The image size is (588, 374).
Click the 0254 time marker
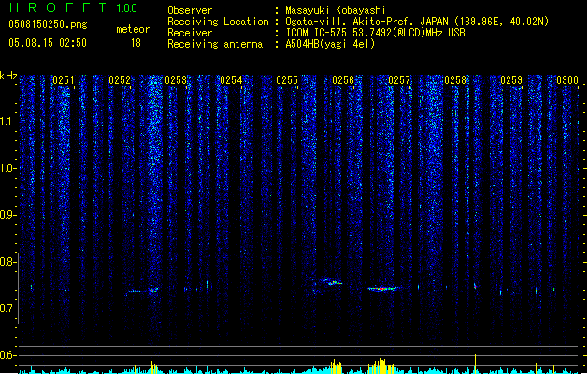point(231,80)
